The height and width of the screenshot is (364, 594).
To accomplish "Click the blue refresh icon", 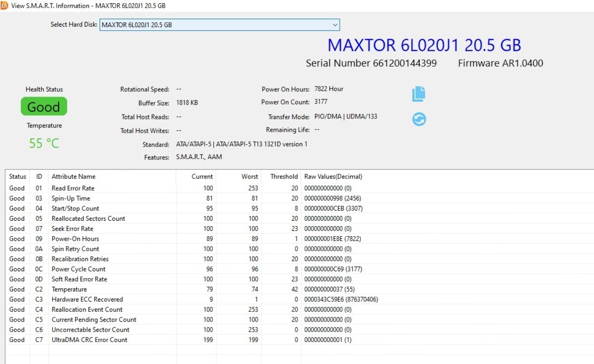I will (419, 119).
